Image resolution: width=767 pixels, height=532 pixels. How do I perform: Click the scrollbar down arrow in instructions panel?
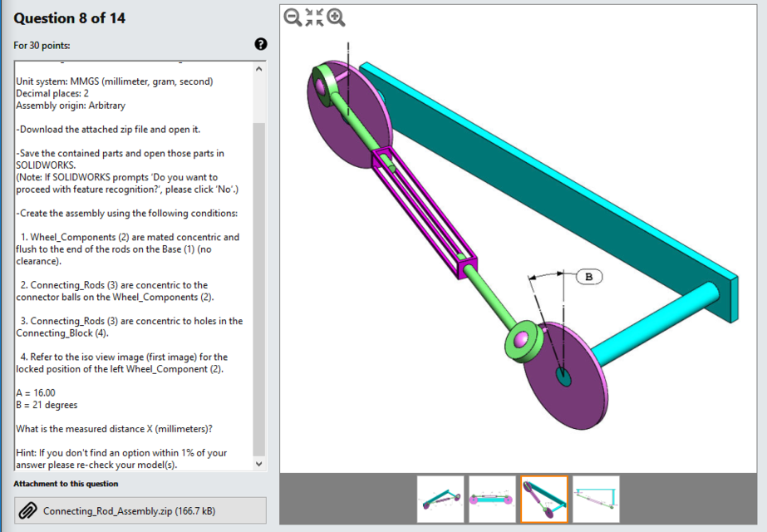click(x=258, y=463)
